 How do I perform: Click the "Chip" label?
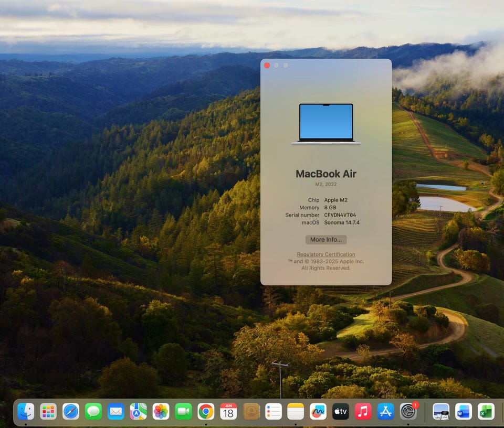(x=314, y=200)
